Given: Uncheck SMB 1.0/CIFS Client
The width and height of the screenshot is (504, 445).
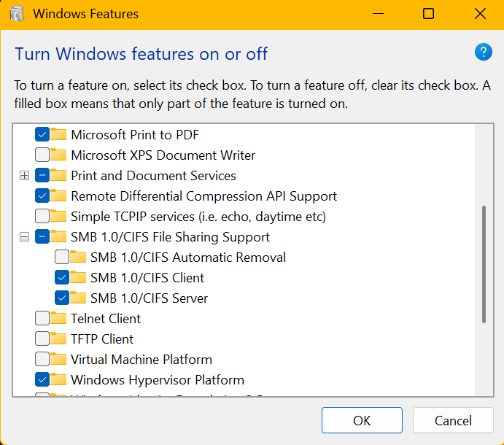Looking at the screenshot, I should [62, 277].
